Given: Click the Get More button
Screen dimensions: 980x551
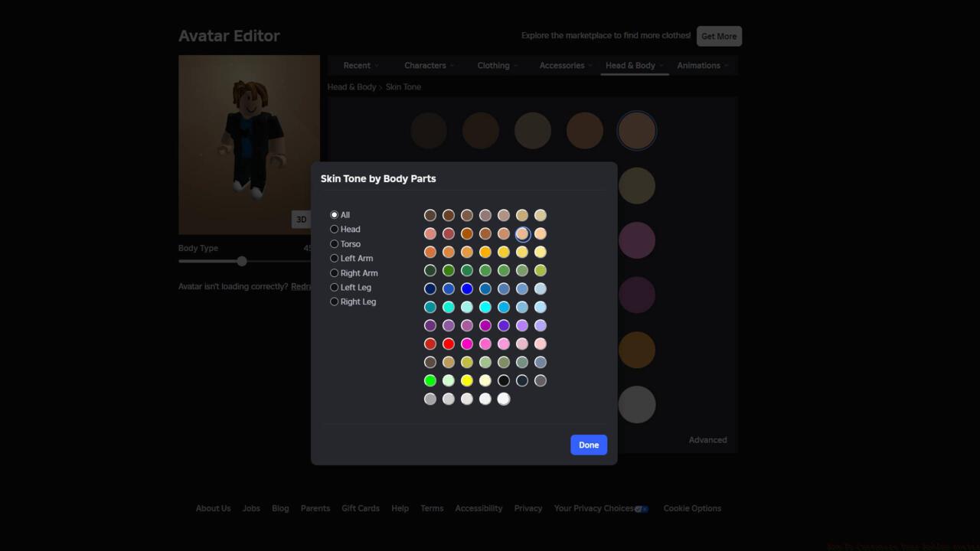Looking at the screenshot, I should [718, 36].
